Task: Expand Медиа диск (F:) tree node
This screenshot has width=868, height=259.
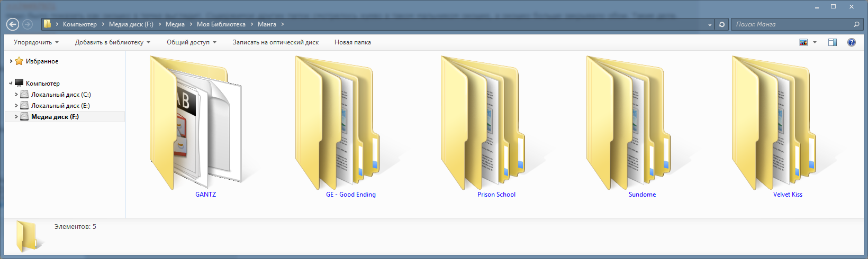Action: [16, 117]
